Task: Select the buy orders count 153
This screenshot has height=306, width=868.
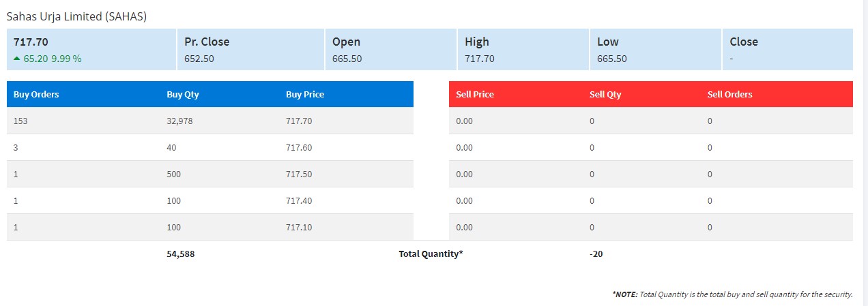Action: [20, 121]
